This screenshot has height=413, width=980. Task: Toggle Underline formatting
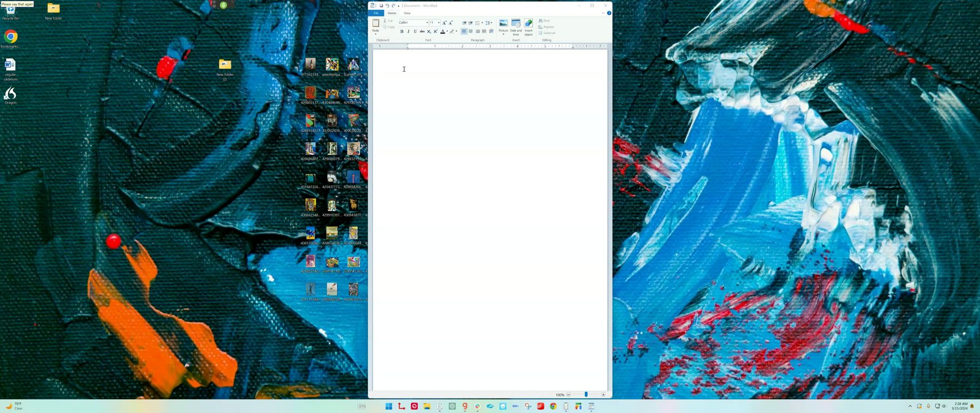pyautogui.click(x=415, y=31)
